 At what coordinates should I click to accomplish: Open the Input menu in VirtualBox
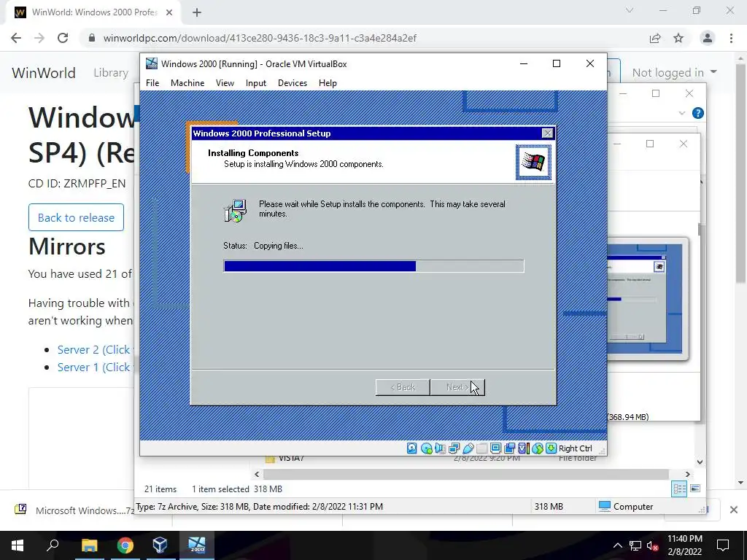[256, 83]
